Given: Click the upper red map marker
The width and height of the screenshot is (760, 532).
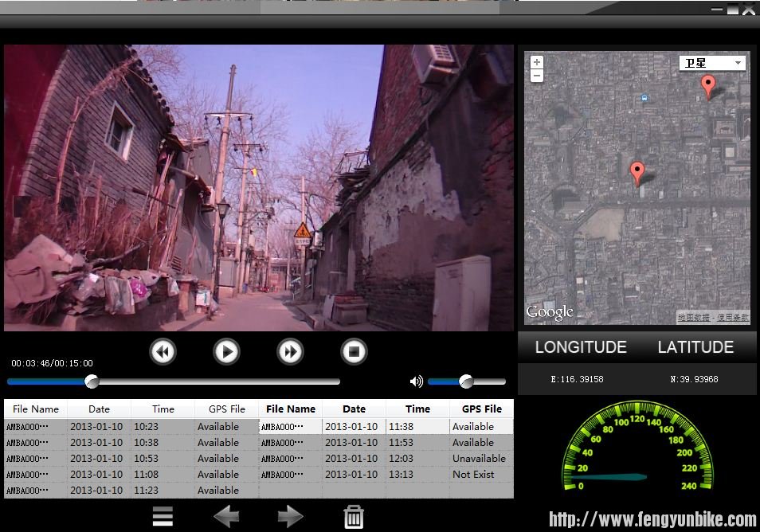Looking at the screenshot, I should pyautogui.click(x=707, y=86).
